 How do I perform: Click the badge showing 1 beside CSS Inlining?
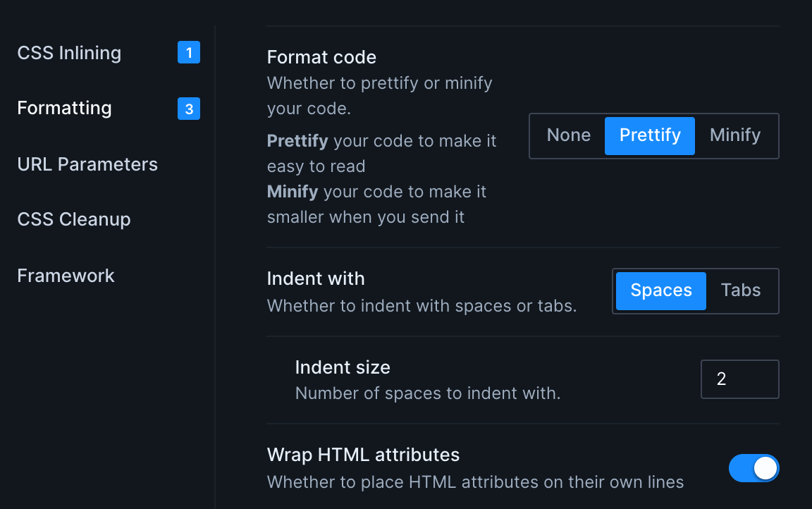tap(189, 53)
